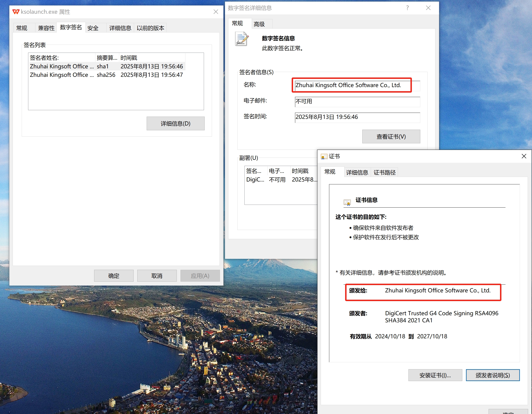532x414 pixels.
Task: Open the 证书路径 tab
Action: click(x=384, y=173)
